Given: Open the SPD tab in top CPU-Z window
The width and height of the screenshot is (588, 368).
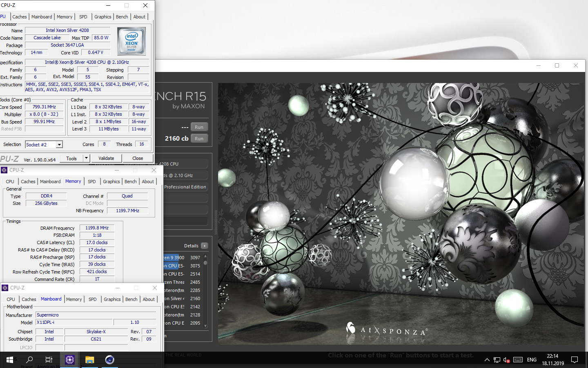Looking at the screenshot, I should 83,17.
